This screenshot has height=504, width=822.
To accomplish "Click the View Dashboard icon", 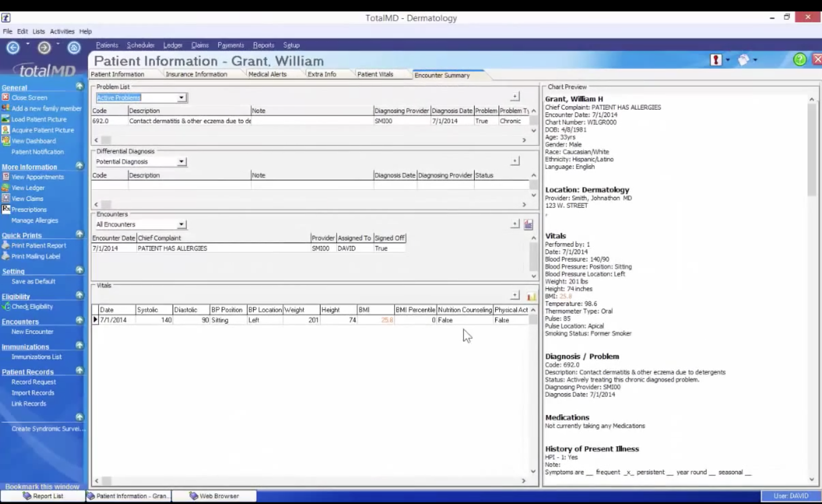I will [x=6, y=141].
